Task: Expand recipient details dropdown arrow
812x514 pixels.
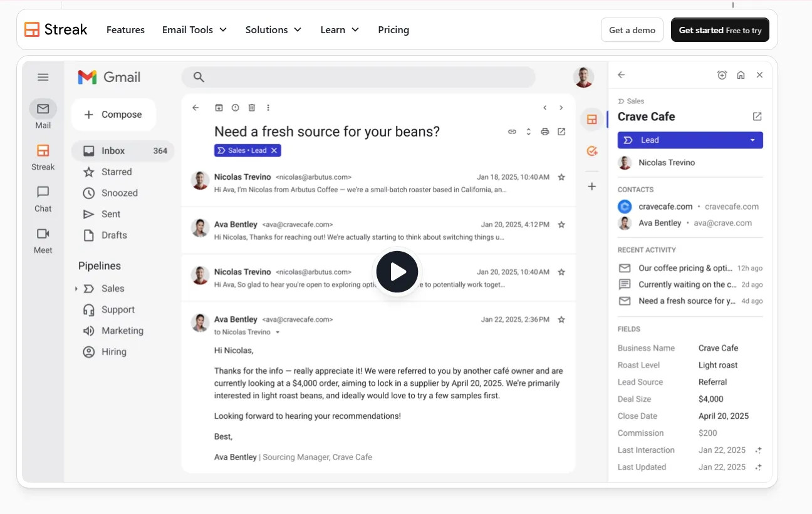Action: (x=278, y=332)
